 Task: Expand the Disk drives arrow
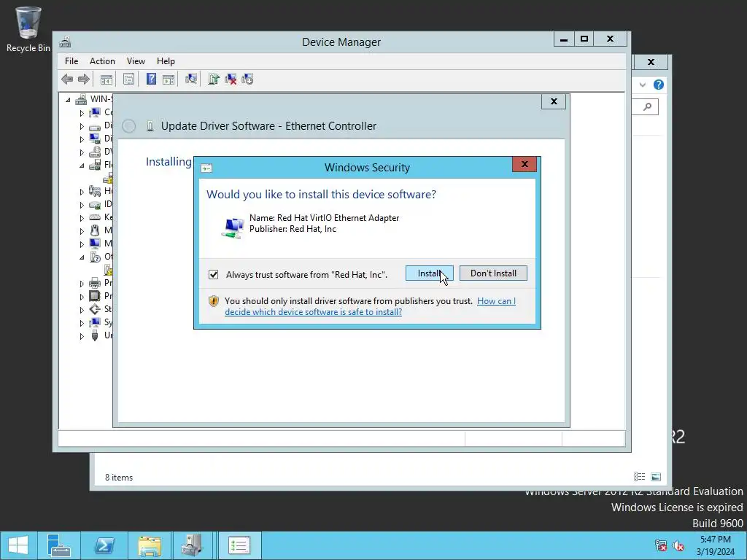[x=82, y=126]
